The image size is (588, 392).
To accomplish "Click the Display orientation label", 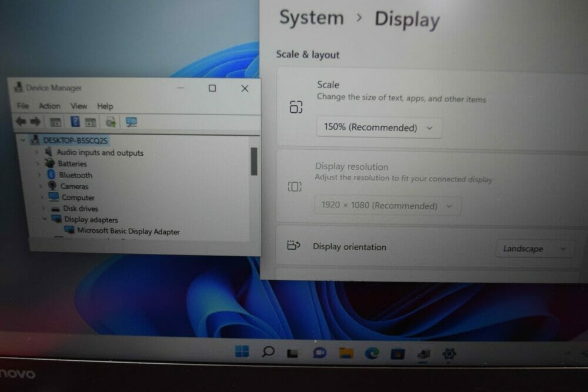I will coord(349,247).
